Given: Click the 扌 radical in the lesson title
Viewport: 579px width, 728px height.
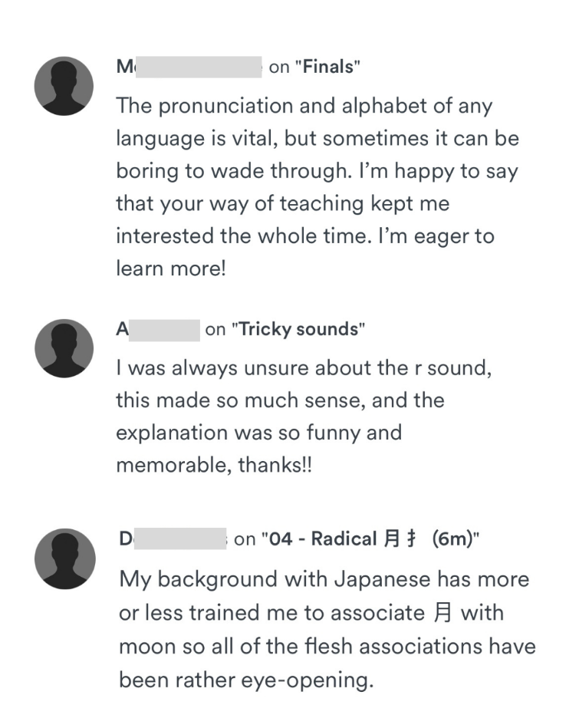Looking at the screenshot, I should point(411,539).
